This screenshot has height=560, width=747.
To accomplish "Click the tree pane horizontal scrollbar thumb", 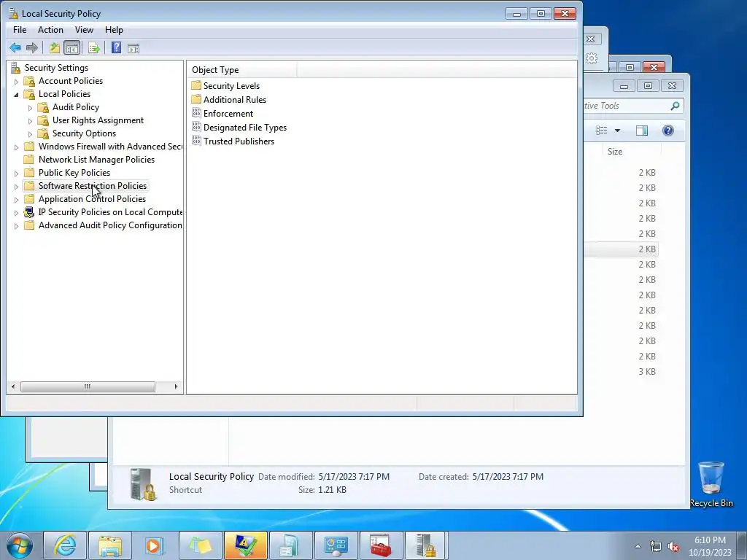I will click(x=88, y=386).
